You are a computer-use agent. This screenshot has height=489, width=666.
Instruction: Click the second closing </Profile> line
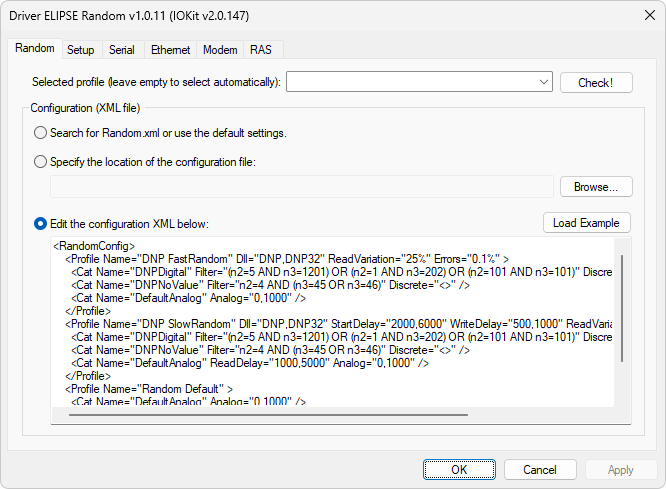pos(88,376)
